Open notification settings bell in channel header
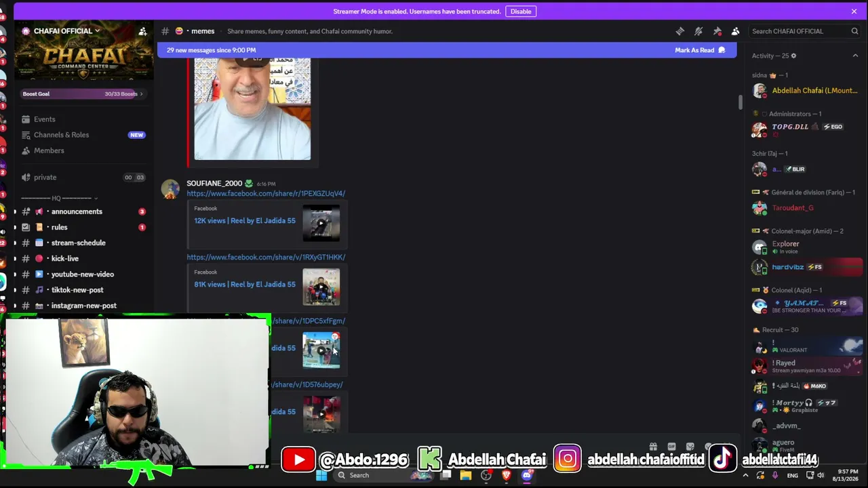 click(x=698, y=31)
